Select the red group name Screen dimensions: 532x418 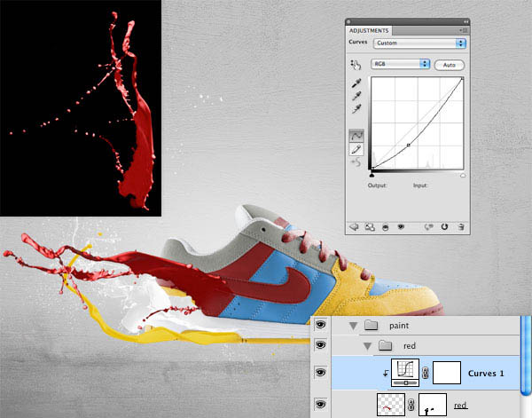tap(409, 346)
